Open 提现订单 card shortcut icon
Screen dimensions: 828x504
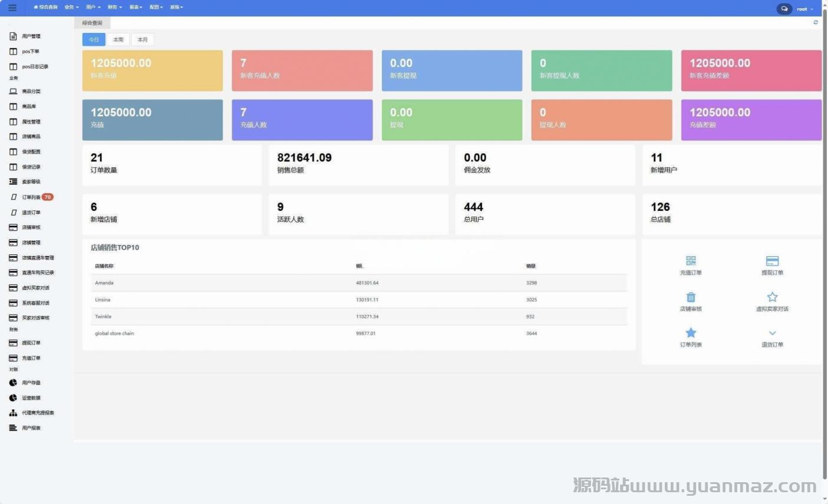772,261
